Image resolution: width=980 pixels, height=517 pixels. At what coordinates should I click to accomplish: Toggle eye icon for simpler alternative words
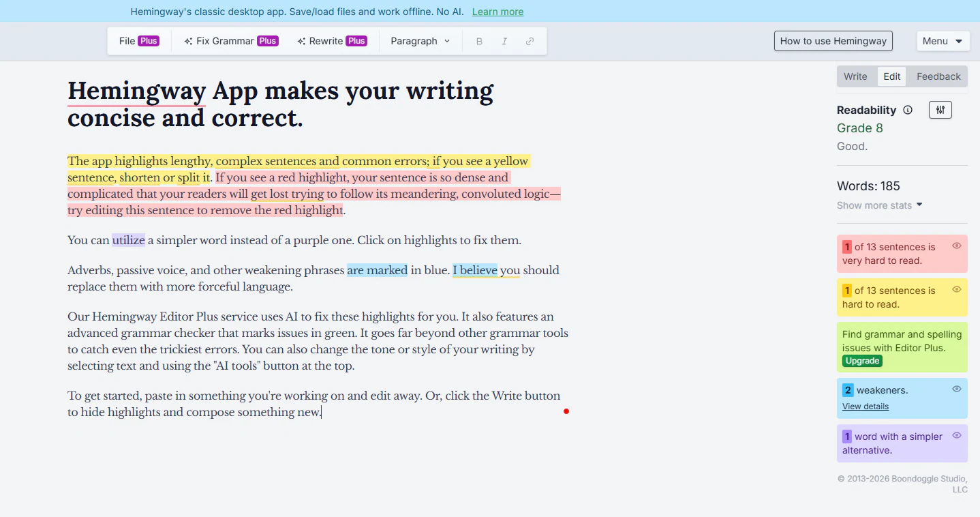tap(957, 435)
